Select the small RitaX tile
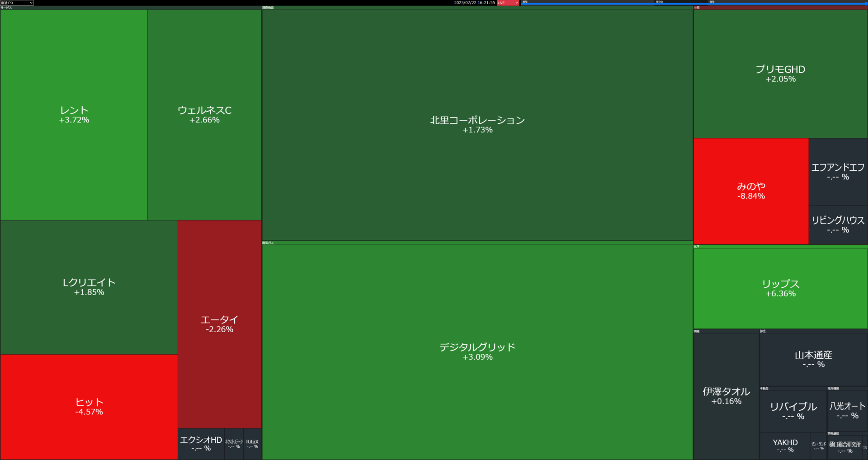Image resolution: width=868 pixels, height=460 pixels. pyautogui.click(x=252, y=444)
